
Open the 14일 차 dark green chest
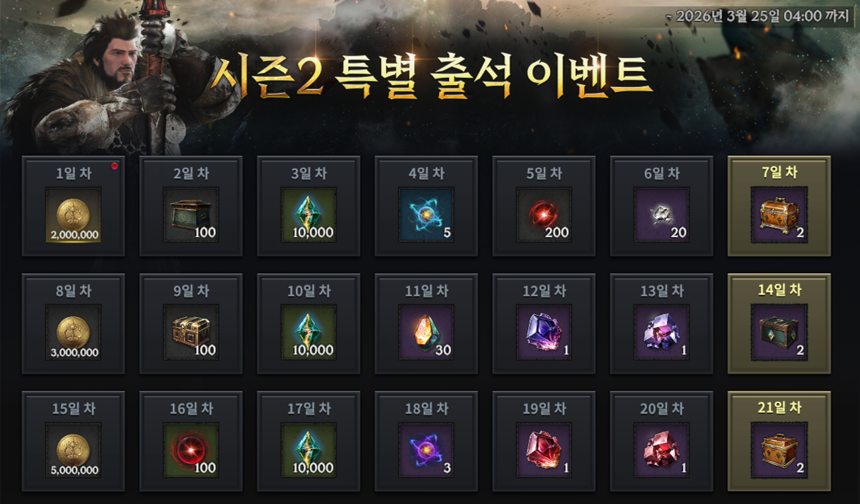779,333
